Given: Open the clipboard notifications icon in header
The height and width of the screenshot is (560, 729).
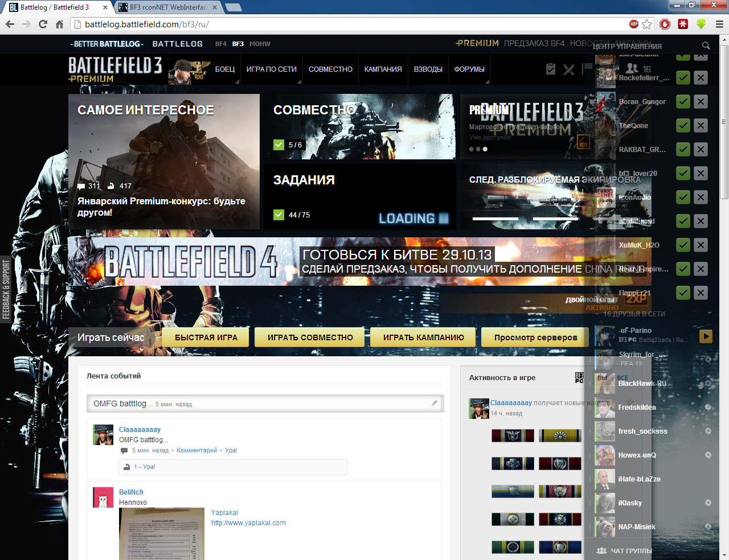Looking at the screenshot, I should click(551, 69).
